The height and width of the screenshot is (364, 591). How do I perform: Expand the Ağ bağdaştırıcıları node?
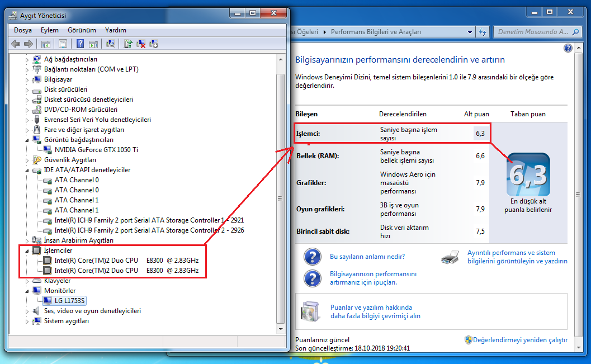[27, 59]
